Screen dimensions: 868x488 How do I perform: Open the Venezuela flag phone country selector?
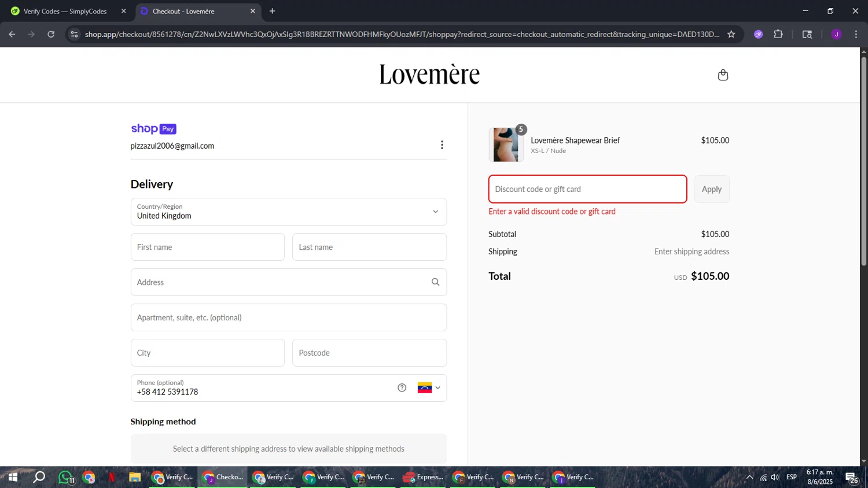click(429, 388)
